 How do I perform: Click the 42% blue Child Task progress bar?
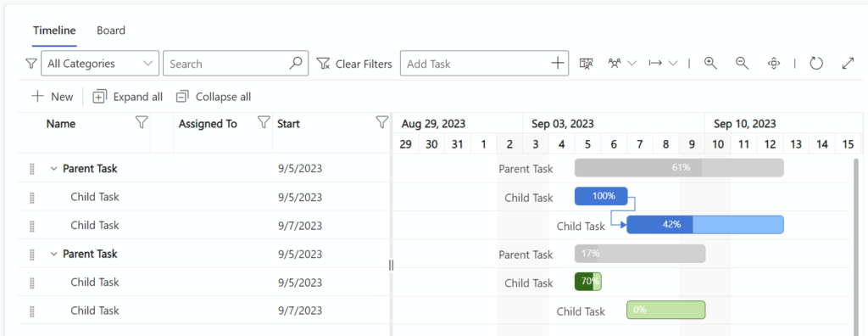pos(705,225)
